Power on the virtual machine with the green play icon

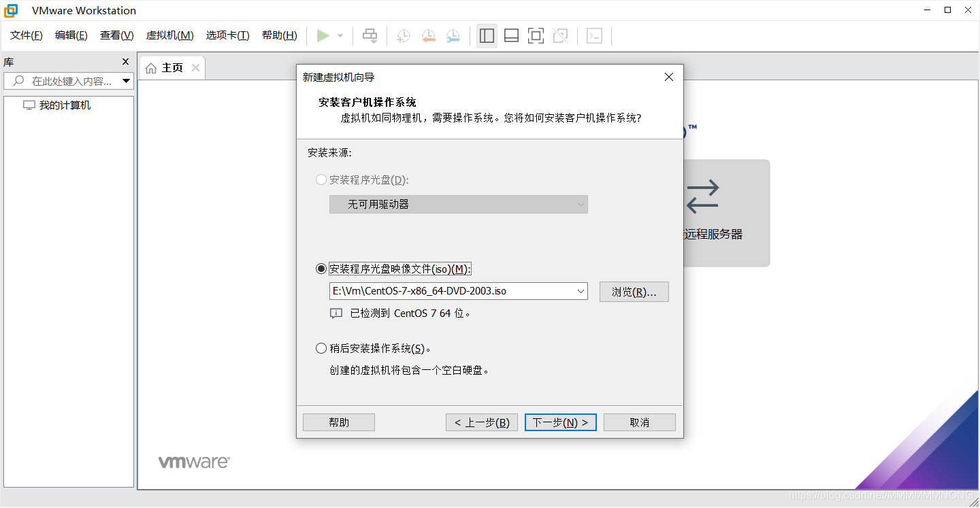(x=323, y=35)
